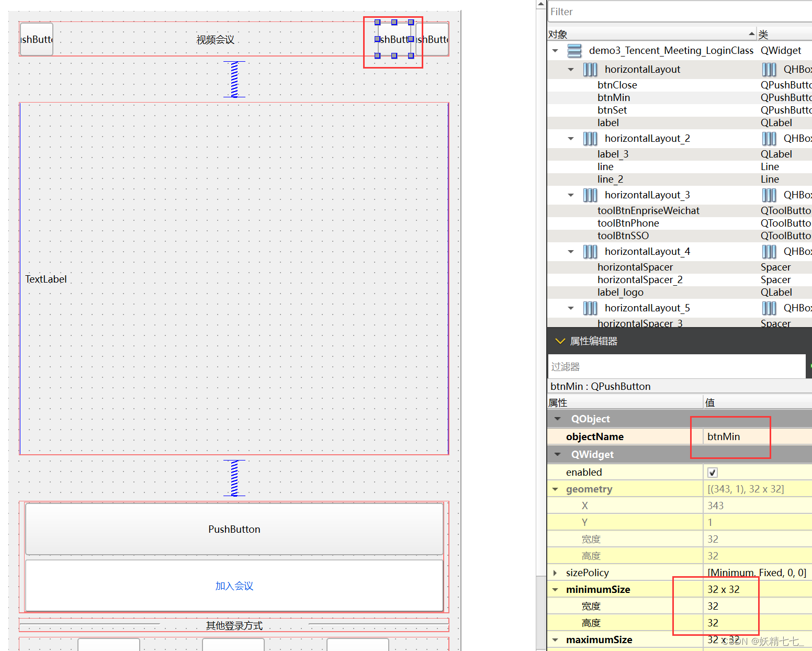This screenshot has height=651, width=812.
Task: Click the 过滤器 property filter field
Action: 676,366
